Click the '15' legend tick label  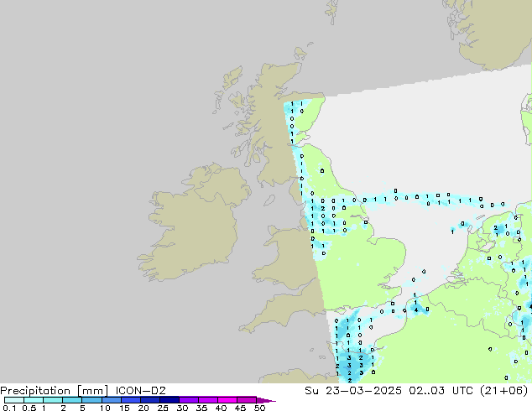(x=124, y=408)
